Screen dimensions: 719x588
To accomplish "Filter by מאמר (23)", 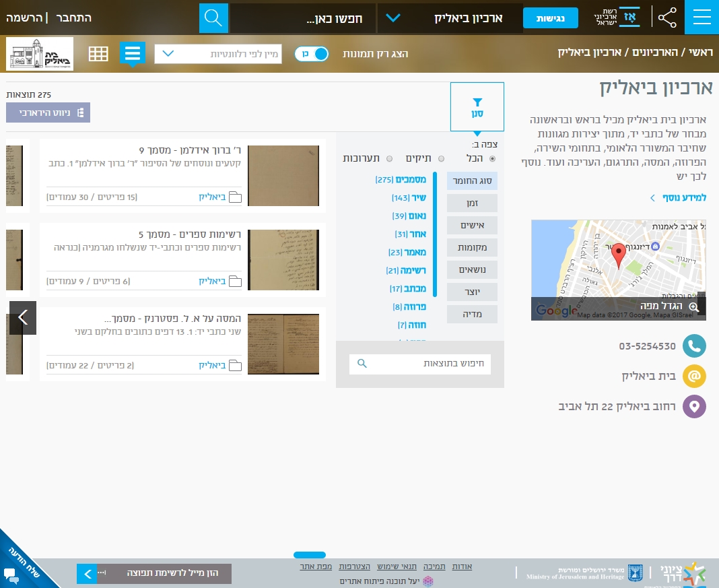I will [x=407, y=253].
